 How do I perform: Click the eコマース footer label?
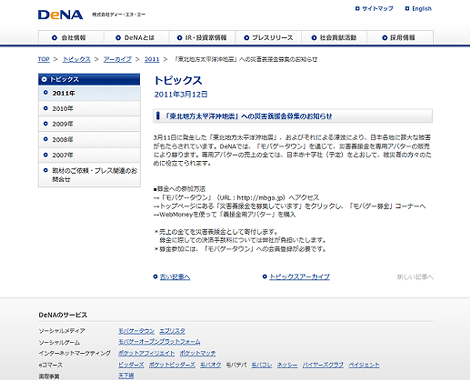point(50,365)
